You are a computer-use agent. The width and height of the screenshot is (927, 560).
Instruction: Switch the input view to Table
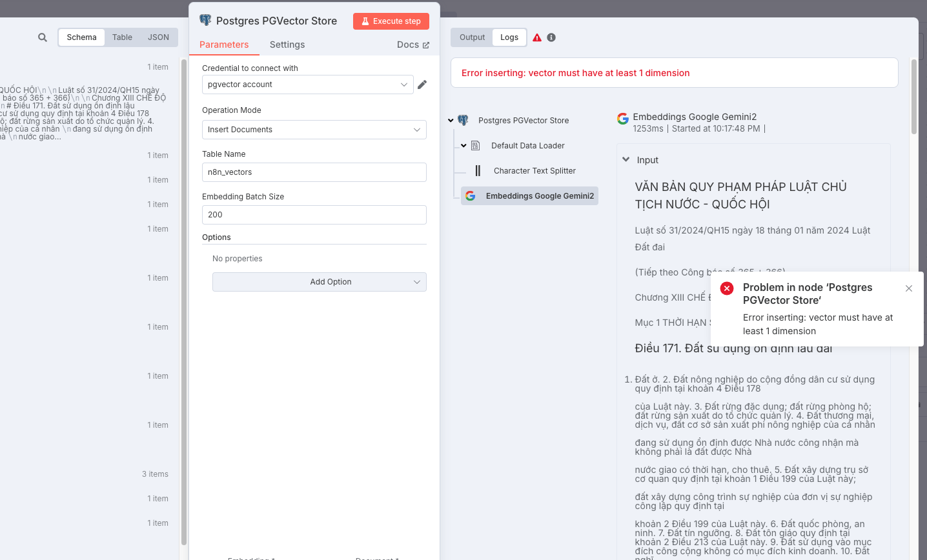pos(122,37)
